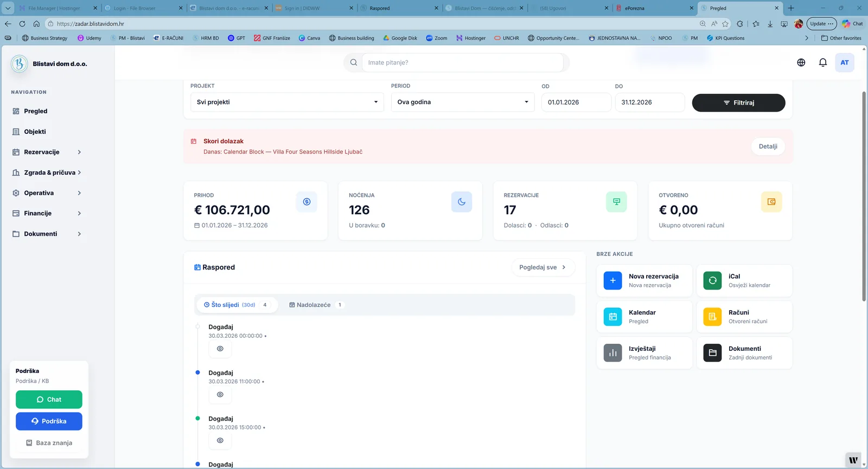Screen dimensions: 868x469
Task: Click the Imate pitanje search field
Action: (x=462, y=62)
